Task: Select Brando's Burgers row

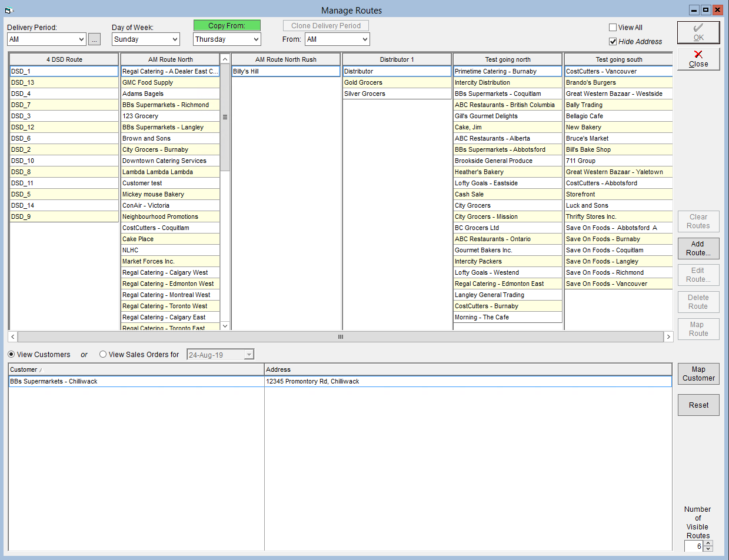Action: coord(618,82)
